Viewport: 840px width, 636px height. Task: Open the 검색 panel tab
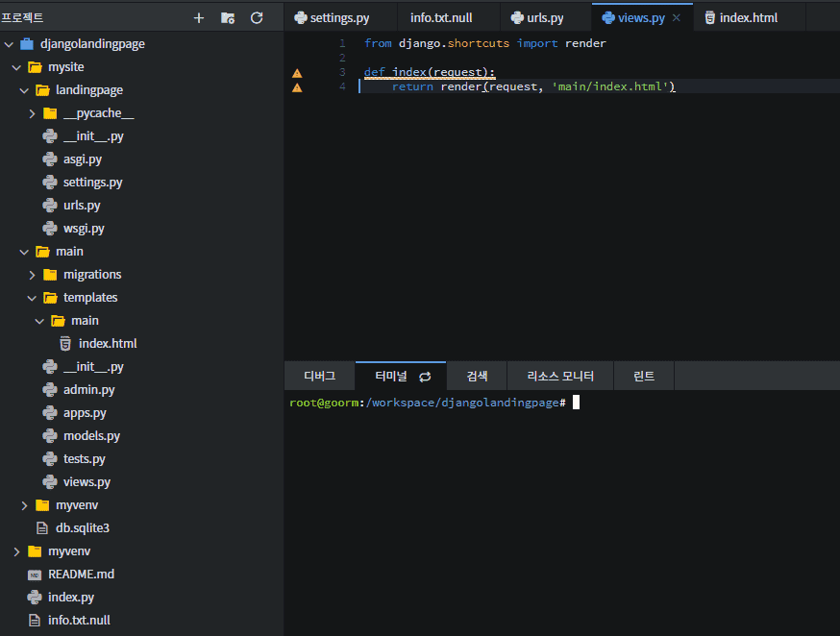[x=477, y=377]
